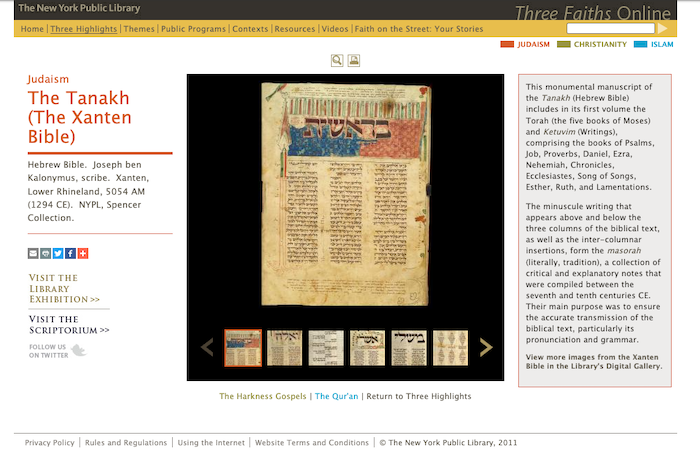Click the Follow us on Twitter bird
Screen dimensions: 700x464
tap(79, 351)
